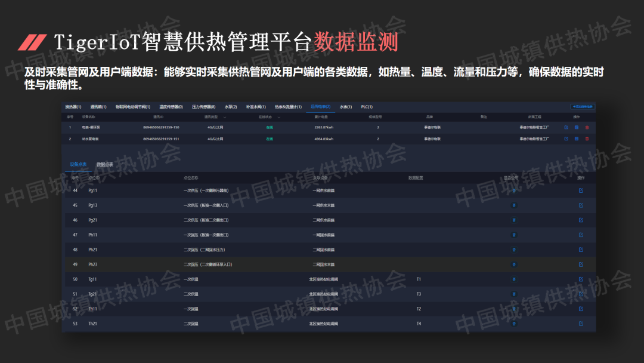Open the detail icon for row 2 补水泵电表
644x363 pixels.
pos(577,139)
